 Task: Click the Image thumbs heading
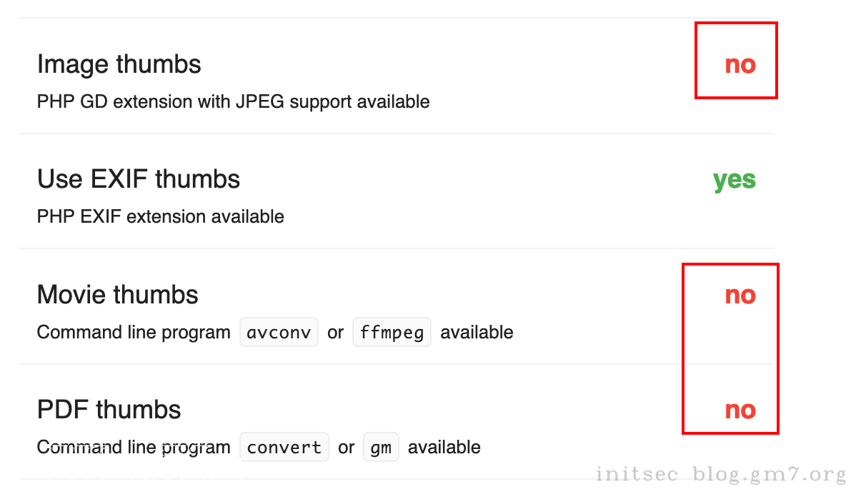pyautogui.click(x=119, y=64)
